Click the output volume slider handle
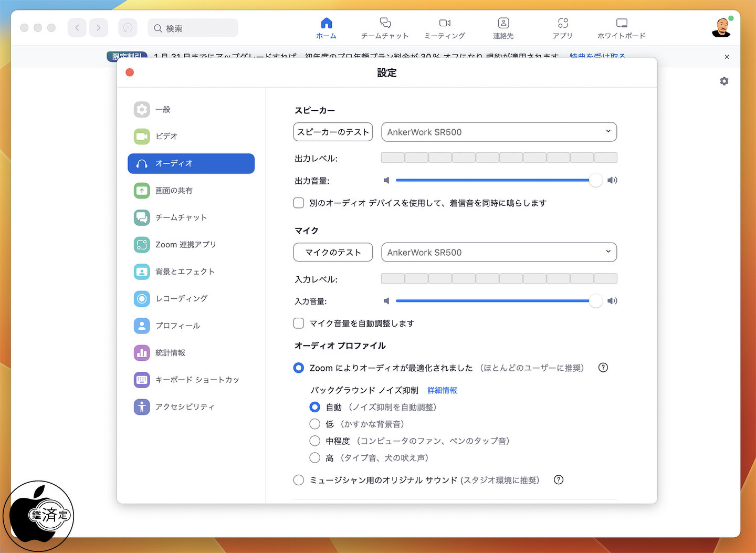The height and width of the screenshot is (553, 756). pyautogui.click(x=595, y=180)
